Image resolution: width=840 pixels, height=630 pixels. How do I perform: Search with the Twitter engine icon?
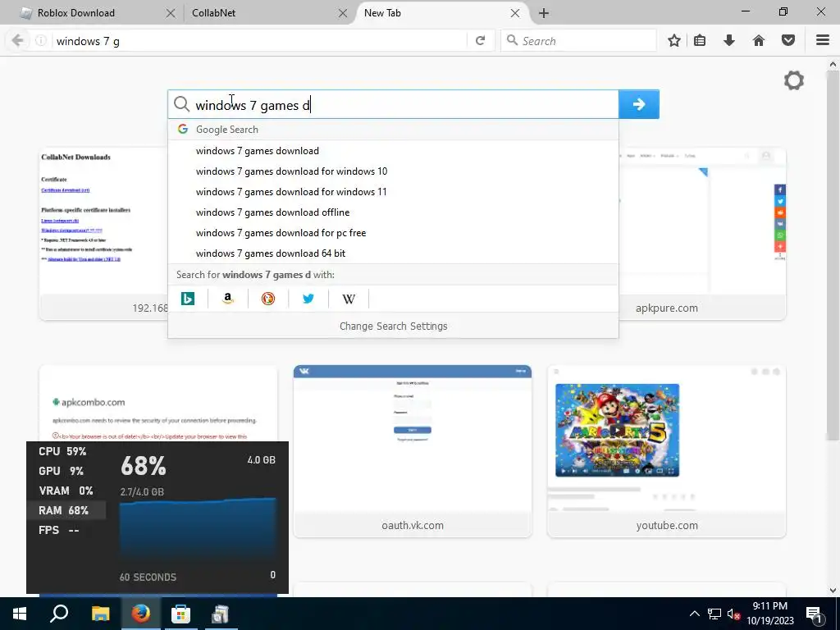coord(308,299)
